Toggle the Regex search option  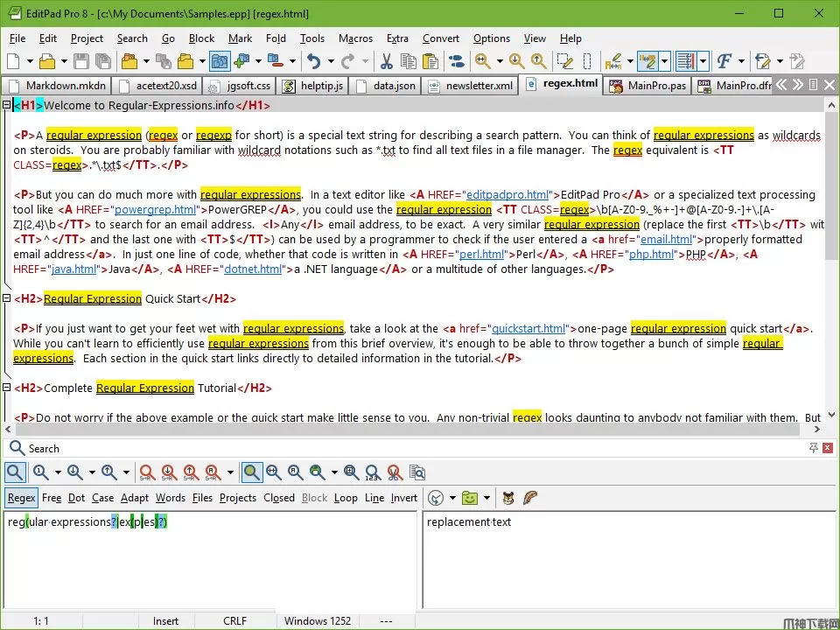21,498
